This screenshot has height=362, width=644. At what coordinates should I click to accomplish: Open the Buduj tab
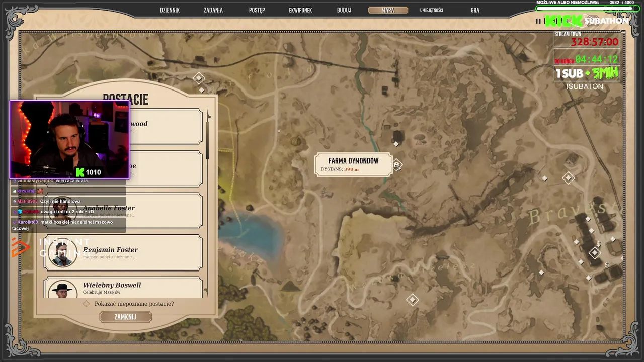point(344,10)
